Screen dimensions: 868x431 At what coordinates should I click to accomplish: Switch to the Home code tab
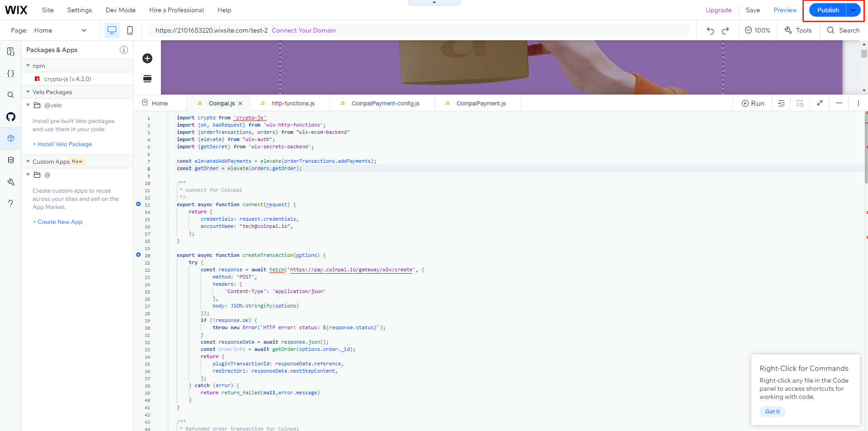(160, 103)
